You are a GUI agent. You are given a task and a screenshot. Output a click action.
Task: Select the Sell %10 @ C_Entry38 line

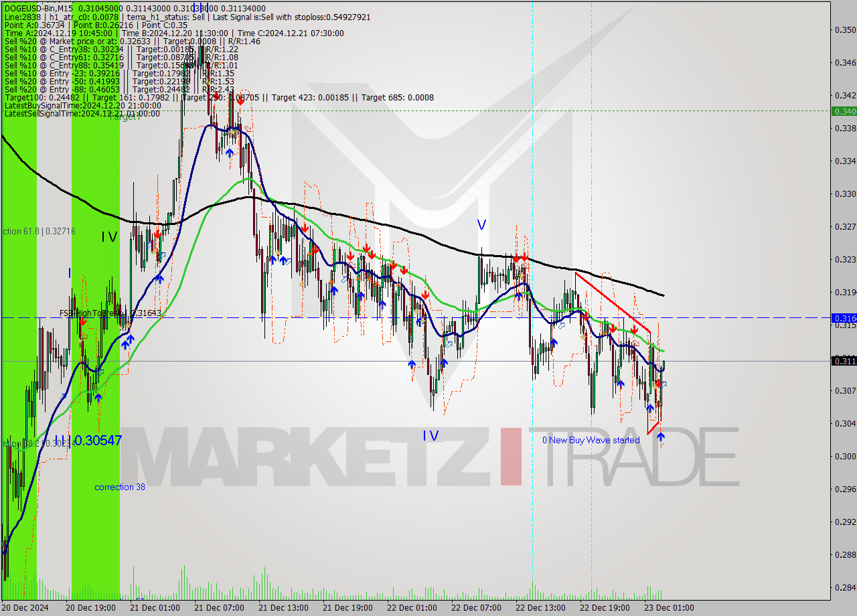pos(121,49)
